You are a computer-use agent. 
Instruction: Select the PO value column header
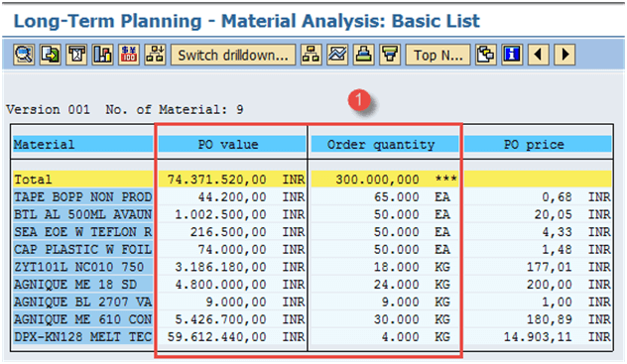[x=231, y=144]
